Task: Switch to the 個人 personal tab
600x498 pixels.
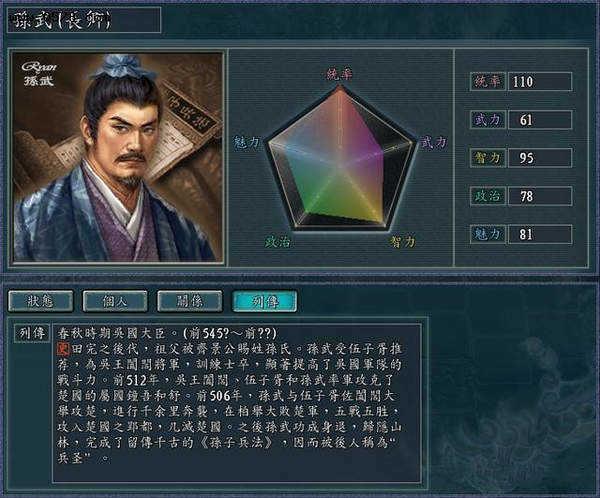Action: tap(115, 301)
